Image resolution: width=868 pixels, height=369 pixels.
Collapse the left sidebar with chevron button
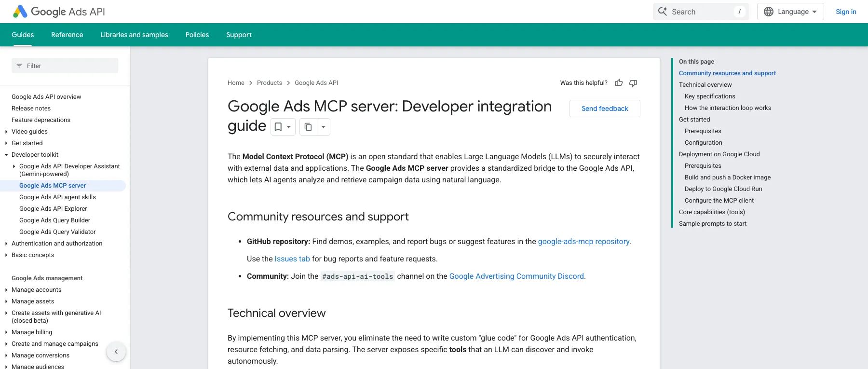116,352
